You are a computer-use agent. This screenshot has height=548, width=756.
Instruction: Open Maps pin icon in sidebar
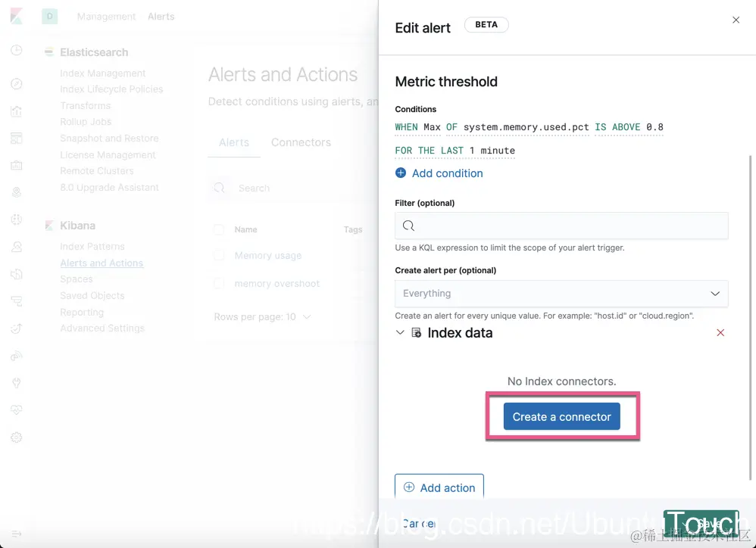(x=17, y=192)
